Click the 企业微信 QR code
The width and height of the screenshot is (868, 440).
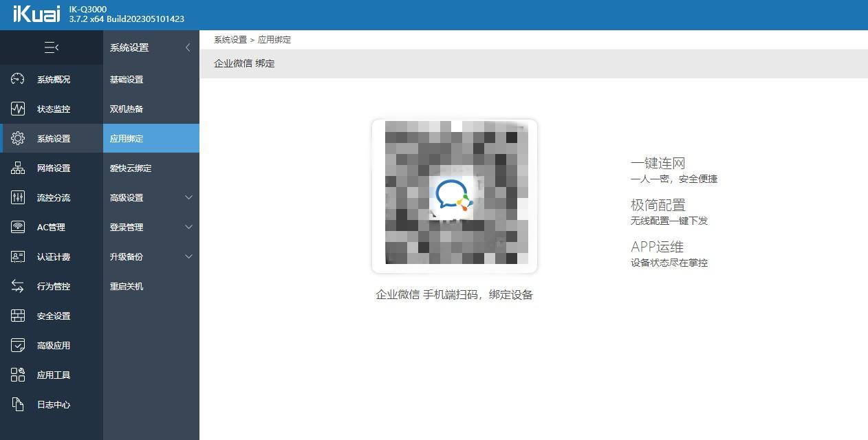coord(454,195)
